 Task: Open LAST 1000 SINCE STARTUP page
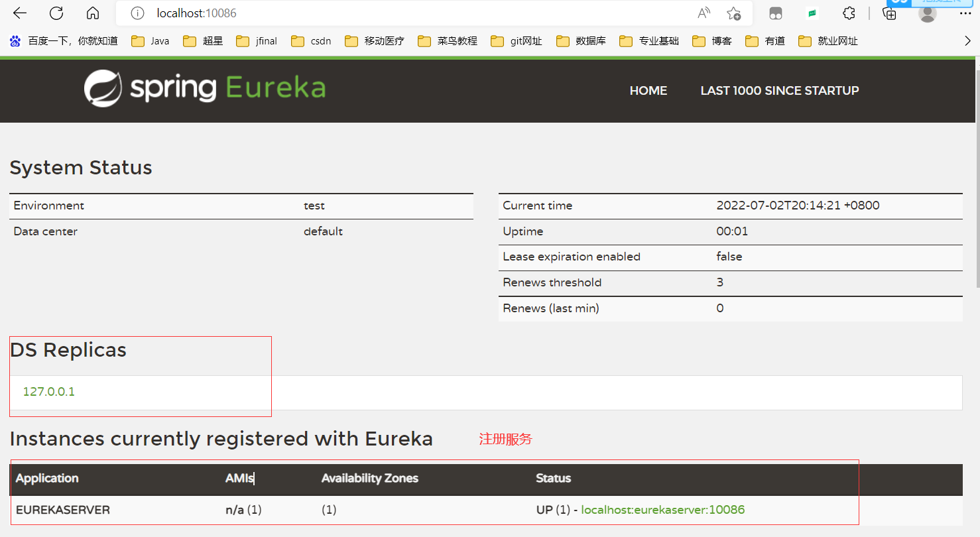click(x=780, y=91)
